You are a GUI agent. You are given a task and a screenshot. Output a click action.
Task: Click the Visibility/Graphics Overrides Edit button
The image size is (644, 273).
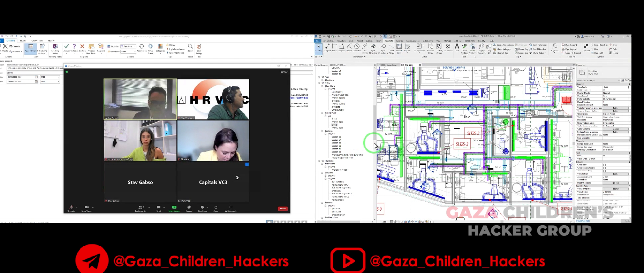click(615, 108)
